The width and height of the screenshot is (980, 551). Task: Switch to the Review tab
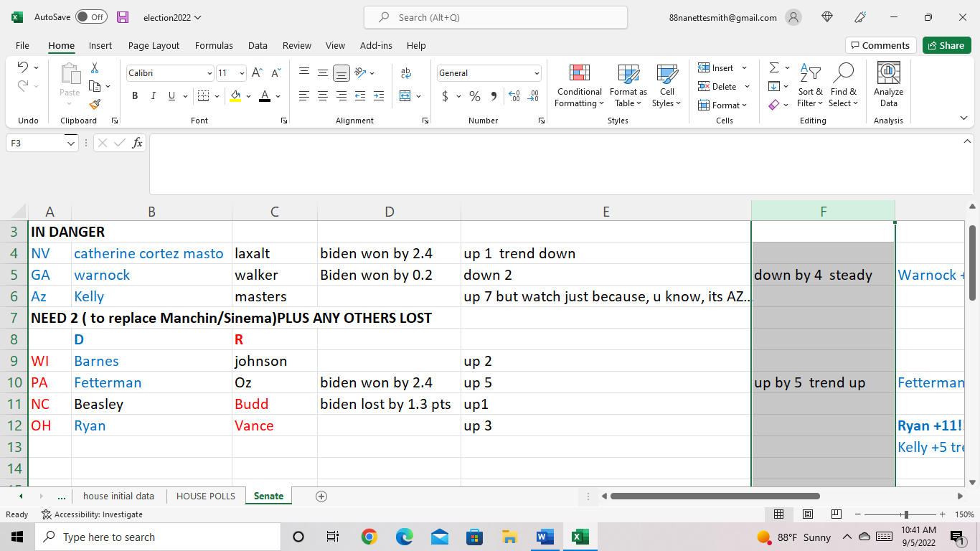click(297, 45)
